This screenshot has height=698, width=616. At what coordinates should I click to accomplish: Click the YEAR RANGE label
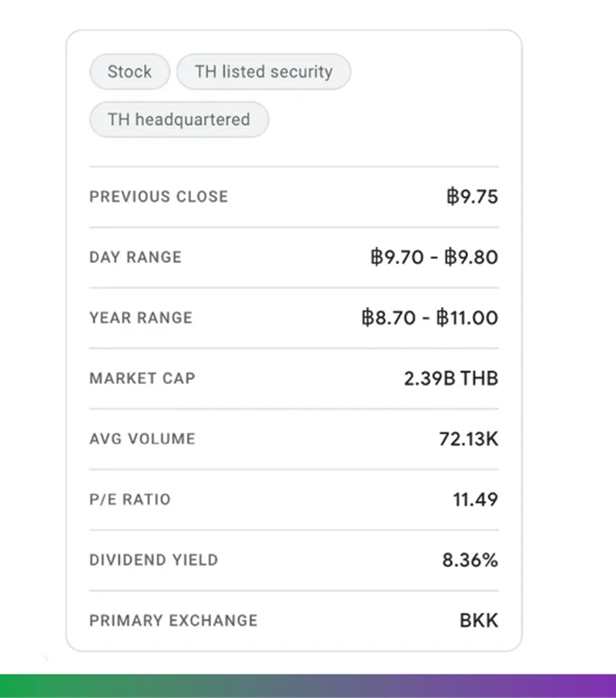[141, 317]
